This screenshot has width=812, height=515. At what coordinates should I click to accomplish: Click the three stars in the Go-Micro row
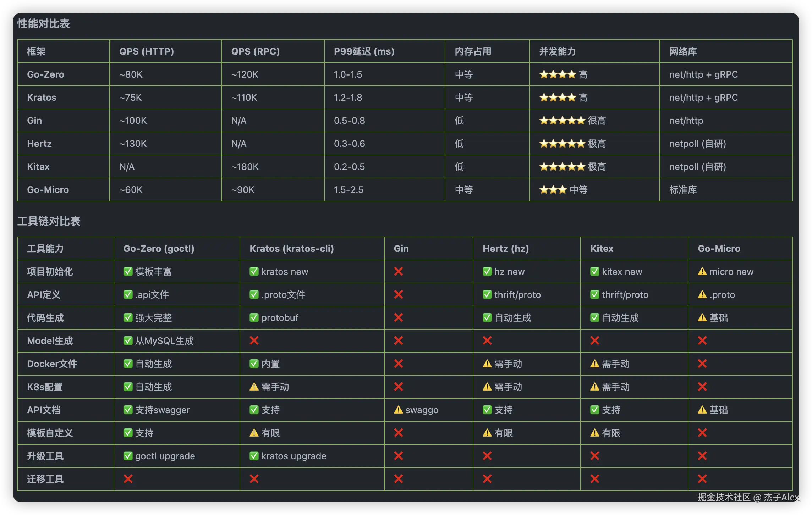click(x=553, y=190)
